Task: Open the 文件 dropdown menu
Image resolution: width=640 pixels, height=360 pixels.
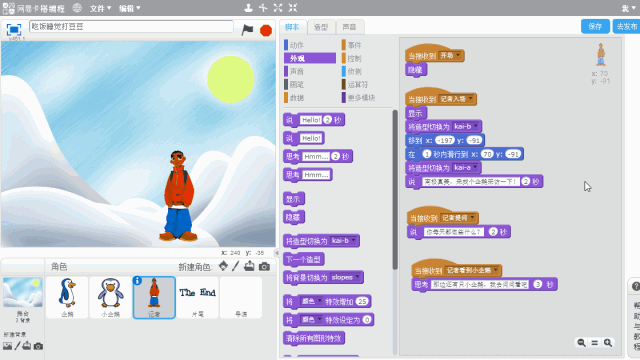Action: point(100,8)
